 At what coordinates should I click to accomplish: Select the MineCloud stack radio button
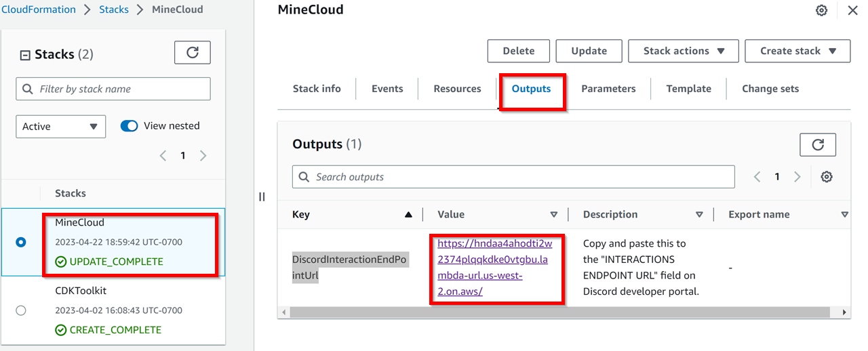coord(21,242)
